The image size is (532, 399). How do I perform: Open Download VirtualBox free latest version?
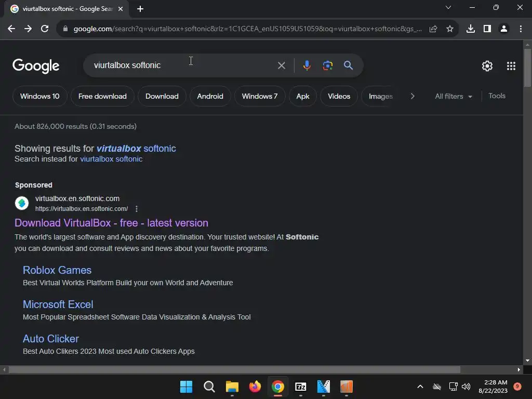pyautogui.click(x=111, y=223)
